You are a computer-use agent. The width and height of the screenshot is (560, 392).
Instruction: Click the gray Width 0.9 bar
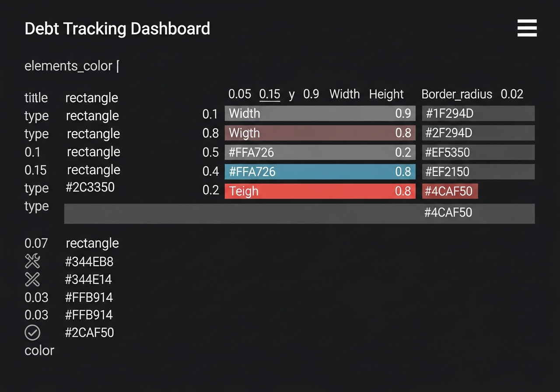320,113
